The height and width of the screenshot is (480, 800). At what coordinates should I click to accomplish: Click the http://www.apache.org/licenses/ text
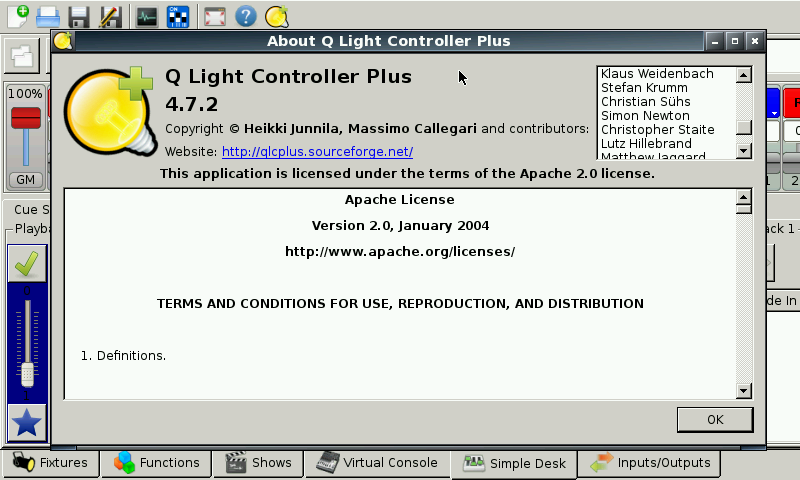pyautogui.click(x=400, y=251)
